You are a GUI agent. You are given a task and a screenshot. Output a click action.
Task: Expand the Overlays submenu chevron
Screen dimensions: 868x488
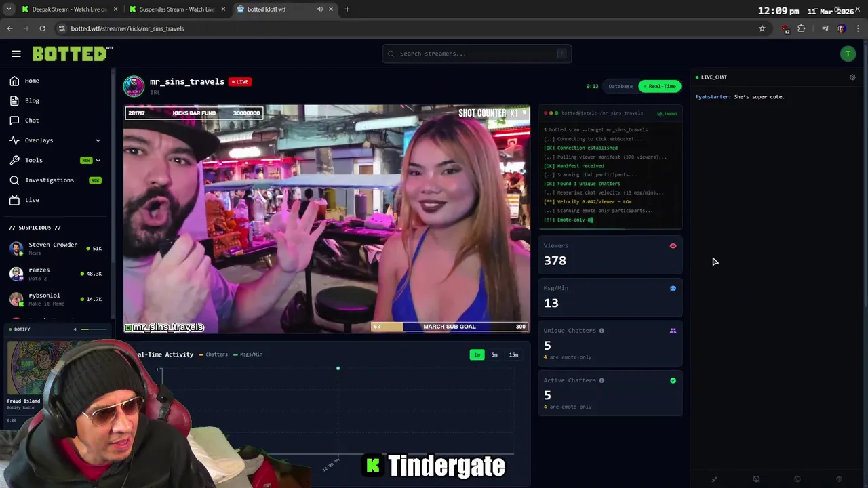click(98, 140)
